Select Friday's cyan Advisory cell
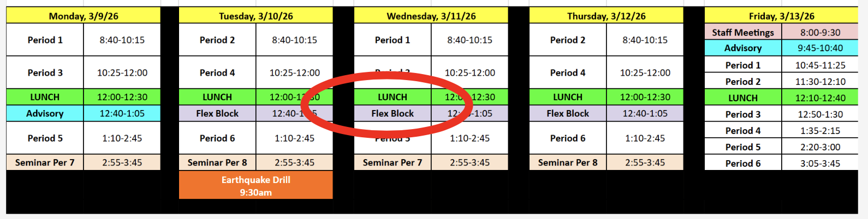The image size is (868, 219). 742,48
